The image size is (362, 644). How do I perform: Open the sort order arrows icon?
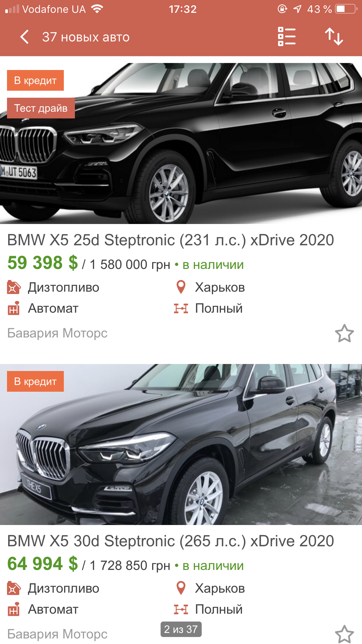[x=334, y=36]
